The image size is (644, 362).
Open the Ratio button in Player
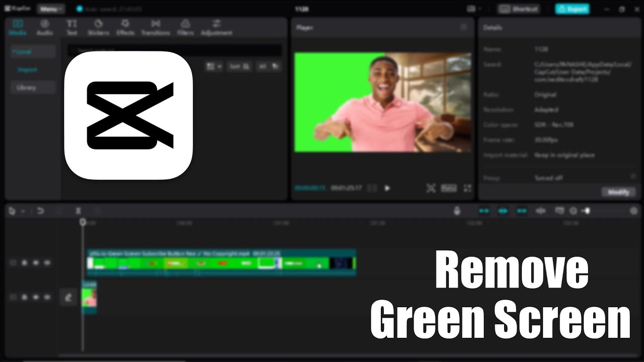tap(449, 188)
